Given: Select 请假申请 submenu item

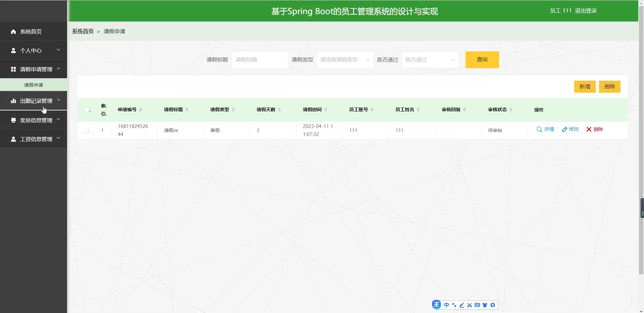Looking at the screenshot, I should (34, 85).
